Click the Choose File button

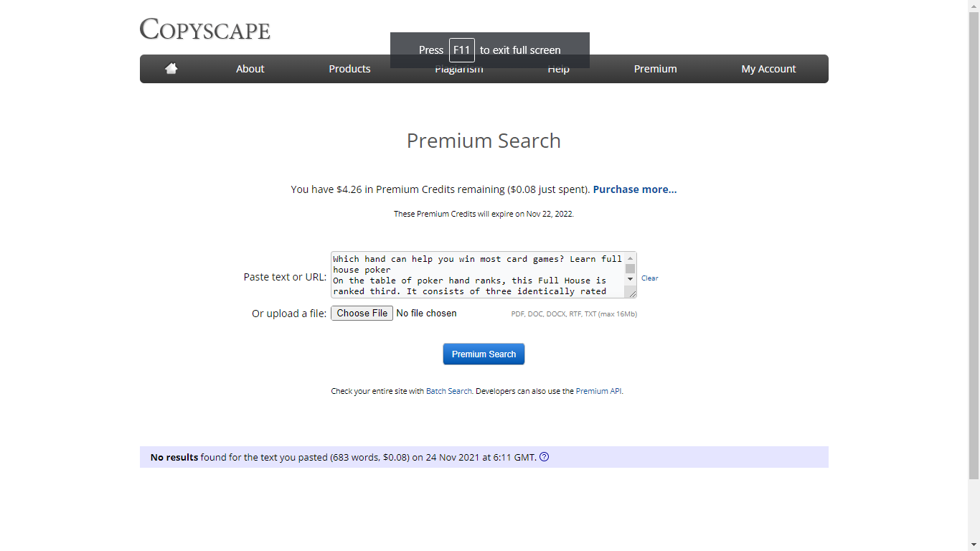point(362,313)
